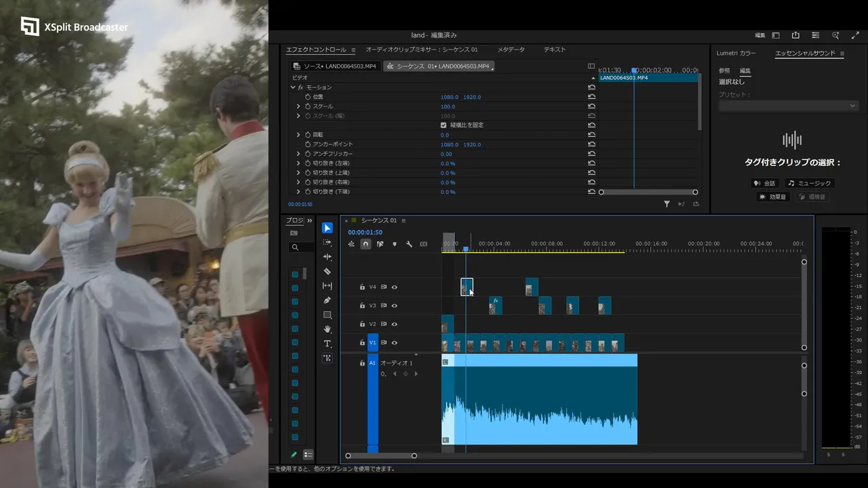The image size is (868, 488).
Task: Select the Rectangle tool
Action: click(x=328, y=315)
